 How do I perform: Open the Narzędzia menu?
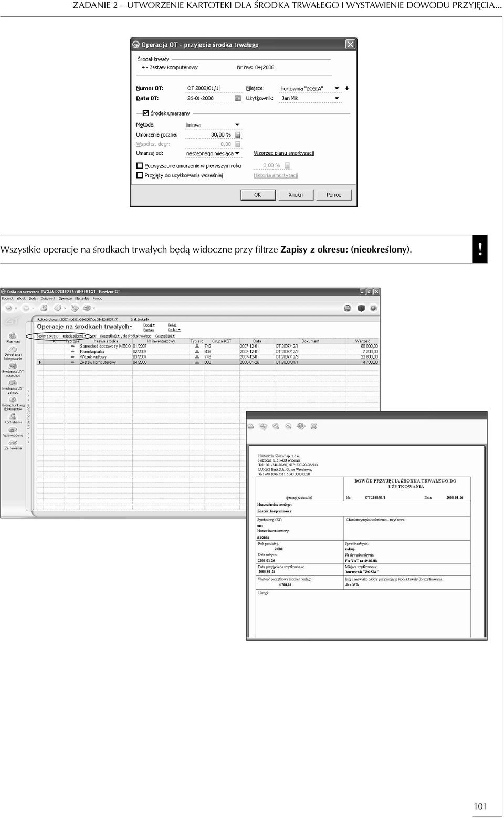(82, 298)
